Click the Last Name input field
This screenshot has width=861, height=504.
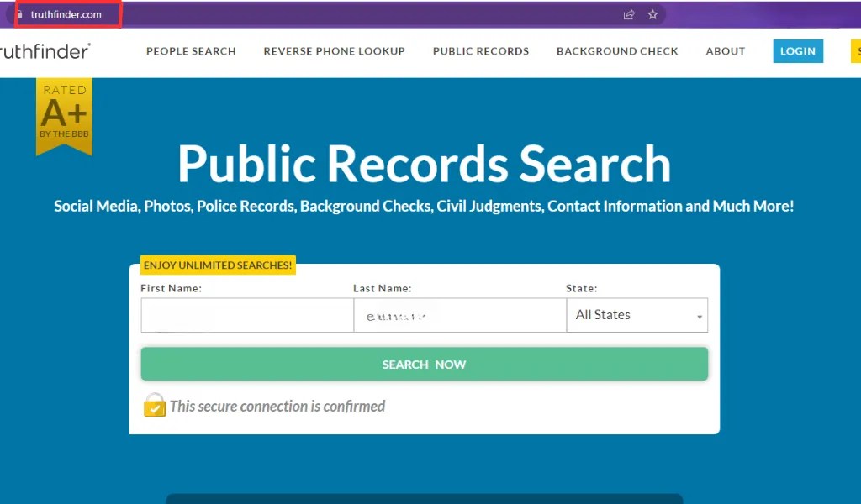click(460, 315)
